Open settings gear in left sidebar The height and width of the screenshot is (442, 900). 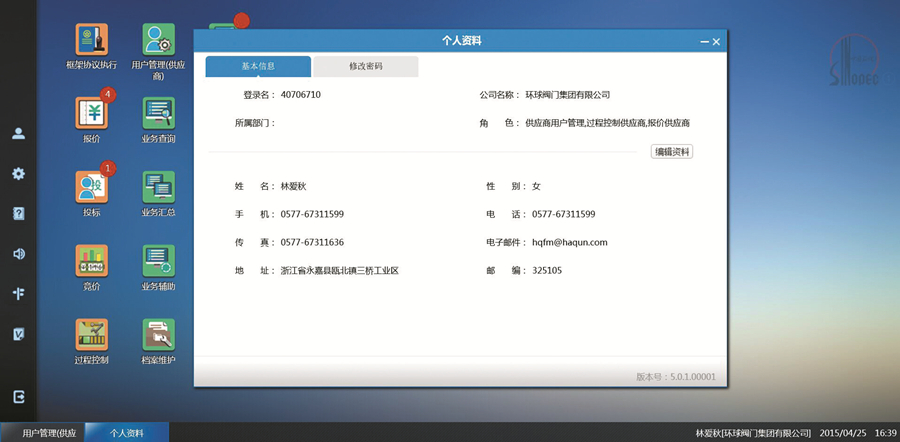[x=18, y=173]
